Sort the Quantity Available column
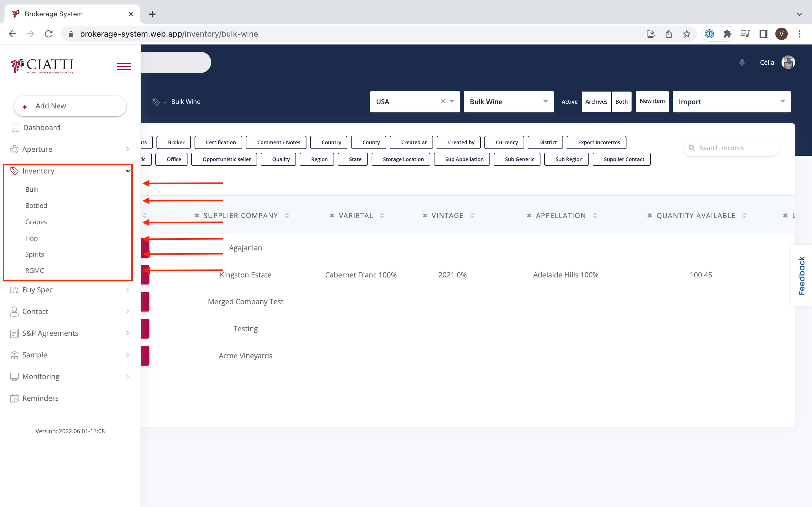812x507 pixels. click(745, 215)
